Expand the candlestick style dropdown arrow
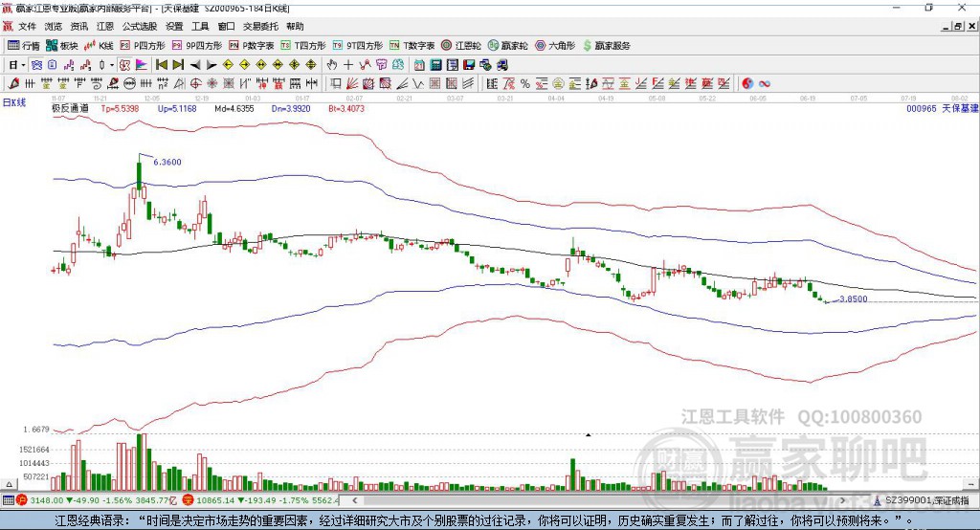The height and width of the screenshot is (530, 980). click(x=112, y=65)
